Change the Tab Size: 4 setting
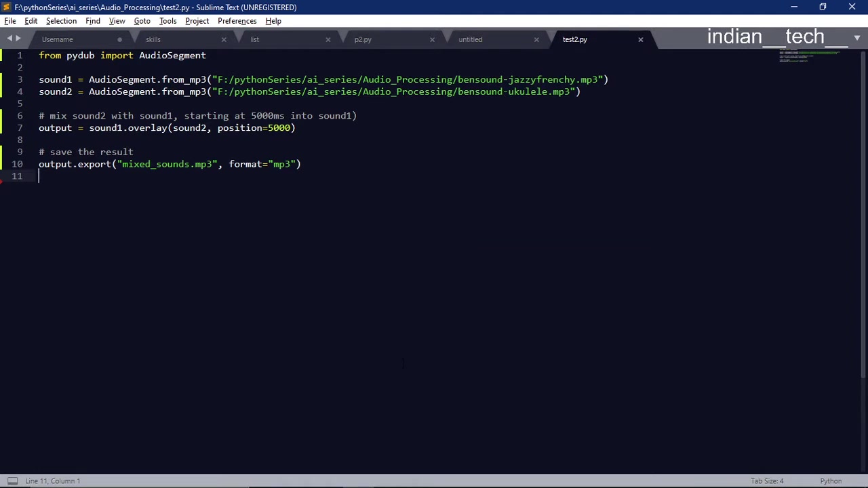This screenshot has width=868, height=488. point(767,481)
